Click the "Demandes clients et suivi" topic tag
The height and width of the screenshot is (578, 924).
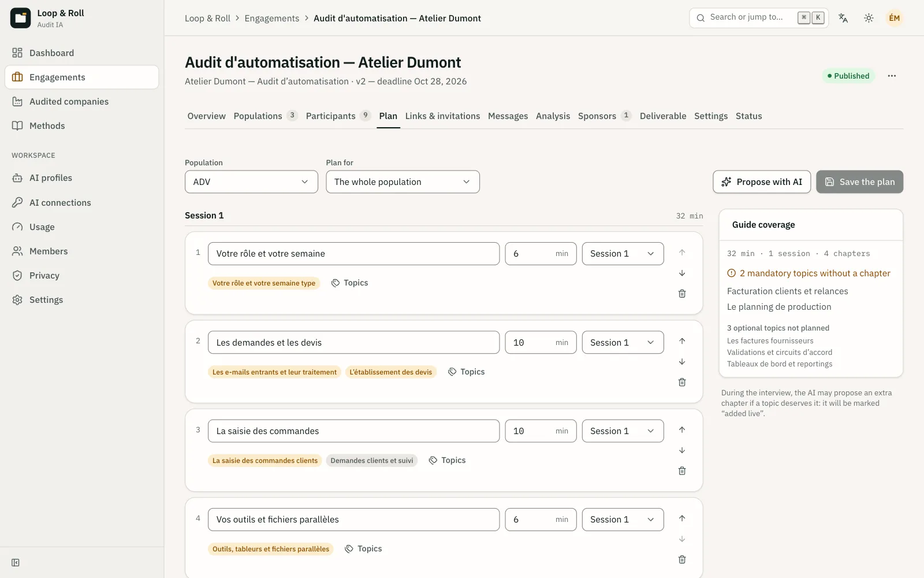pyautogui.click(x=372, y=461)
